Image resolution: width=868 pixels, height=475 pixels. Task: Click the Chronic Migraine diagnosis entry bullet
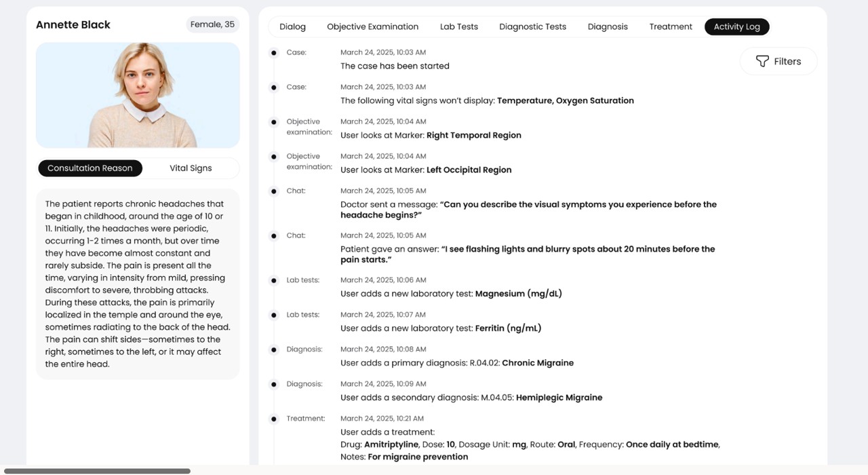[274, 350]
